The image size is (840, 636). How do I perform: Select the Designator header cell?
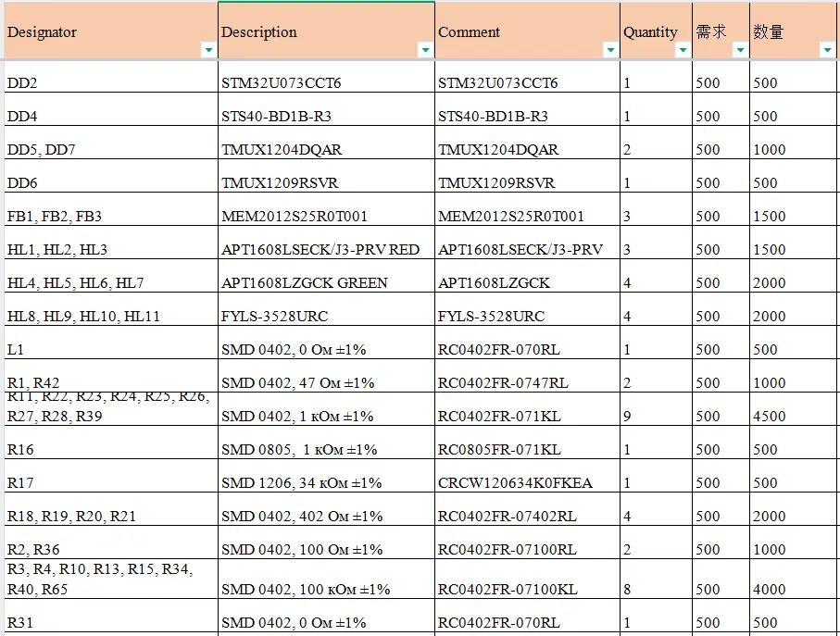coord(102,32)
